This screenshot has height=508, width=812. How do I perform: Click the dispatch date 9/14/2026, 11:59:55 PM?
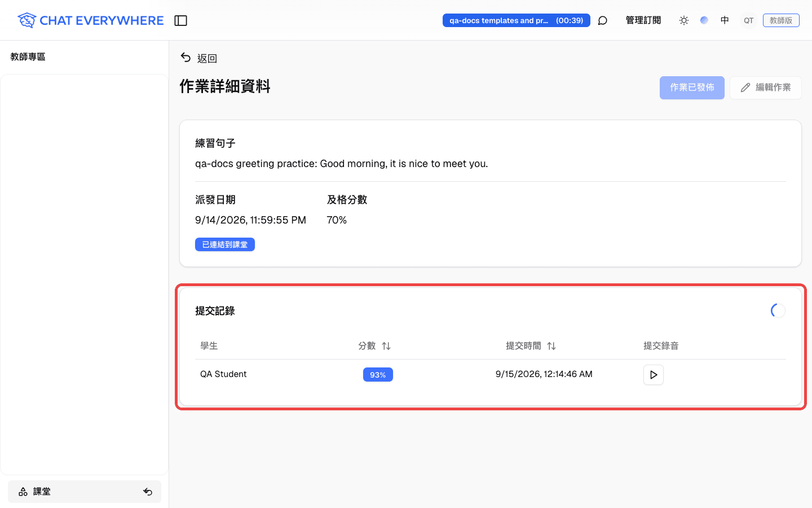[250, 220]
